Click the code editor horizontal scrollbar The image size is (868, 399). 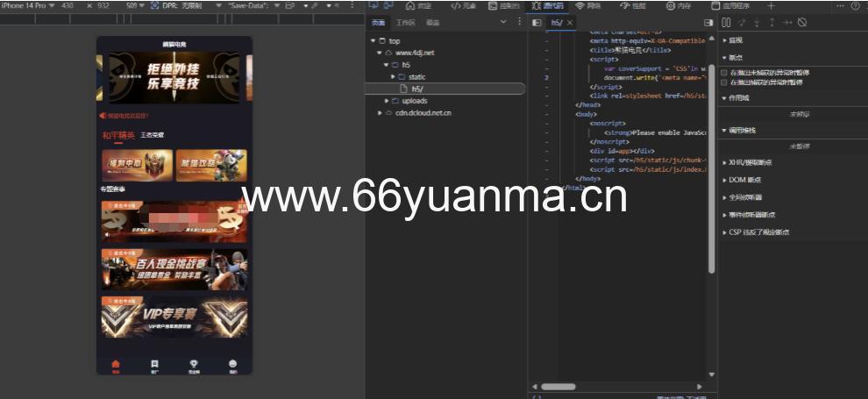[558, 386]
